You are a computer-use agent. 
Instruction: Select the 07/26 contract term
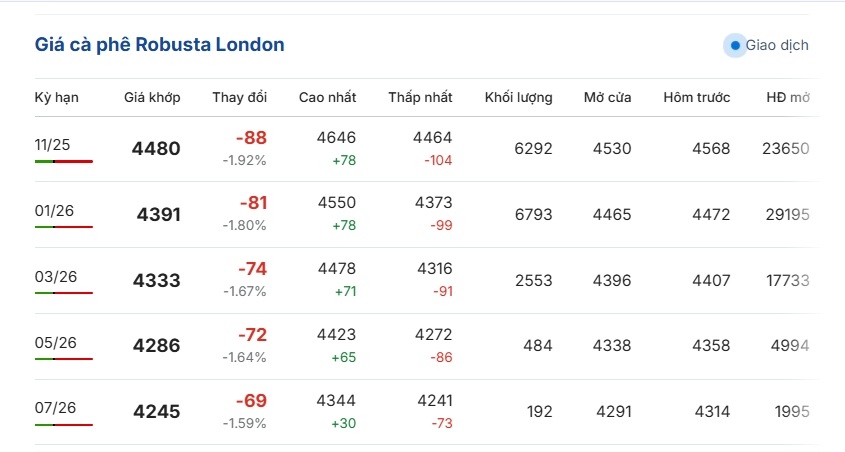pos(54,408)
